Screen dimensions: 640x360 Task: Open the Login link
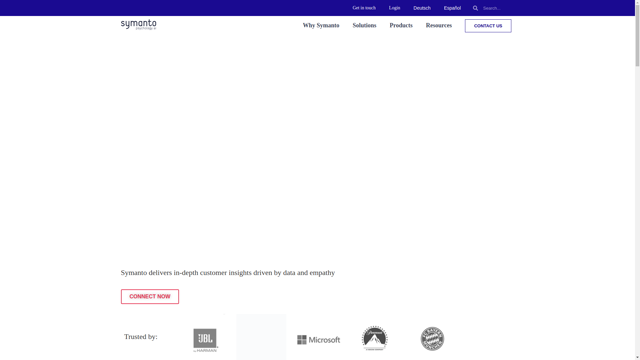[x=394, y=8]
